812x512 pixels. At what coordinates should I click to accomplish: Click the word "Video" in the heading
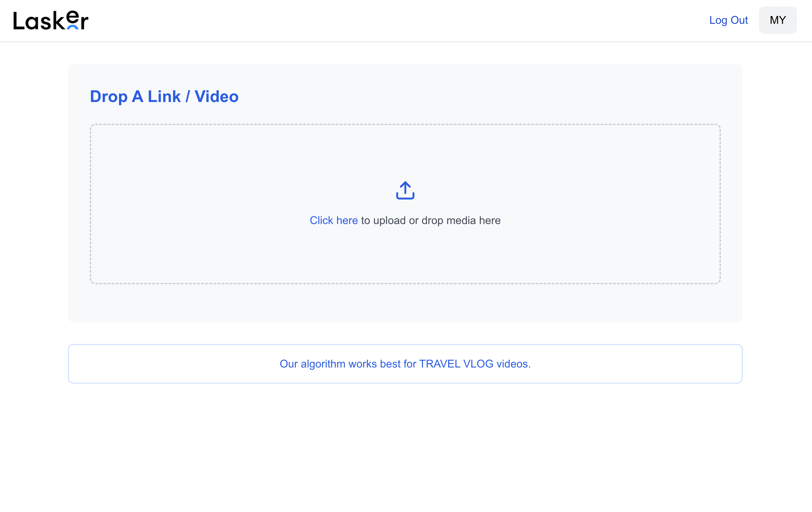[x=216, y=97]
